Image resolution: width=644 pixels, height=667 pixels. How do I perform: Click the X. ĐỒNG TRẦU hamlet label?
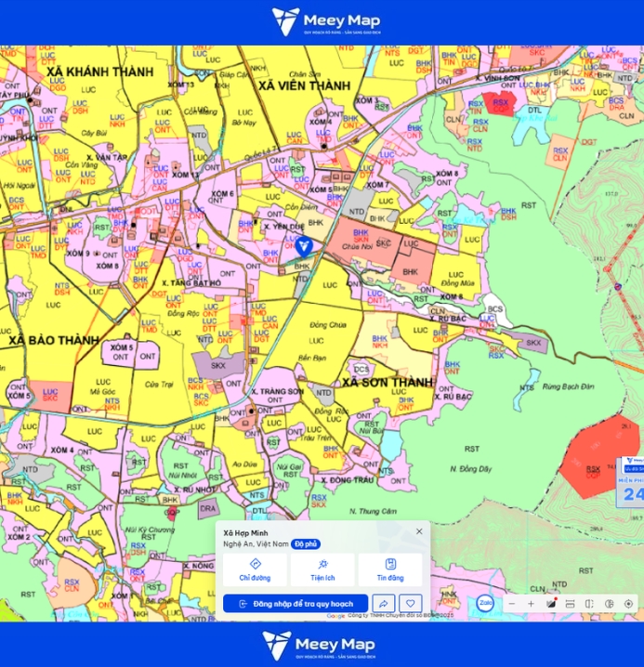click(348, 480)
